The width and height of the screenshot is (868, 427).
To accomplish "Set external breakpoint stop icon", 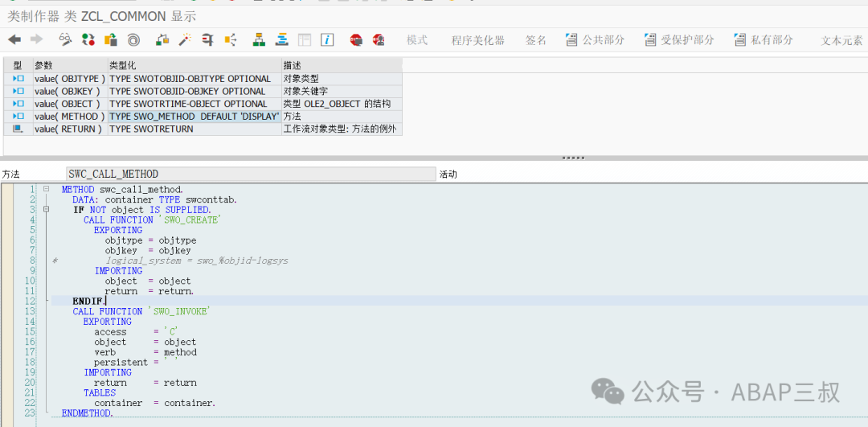I will coord(379,39).
